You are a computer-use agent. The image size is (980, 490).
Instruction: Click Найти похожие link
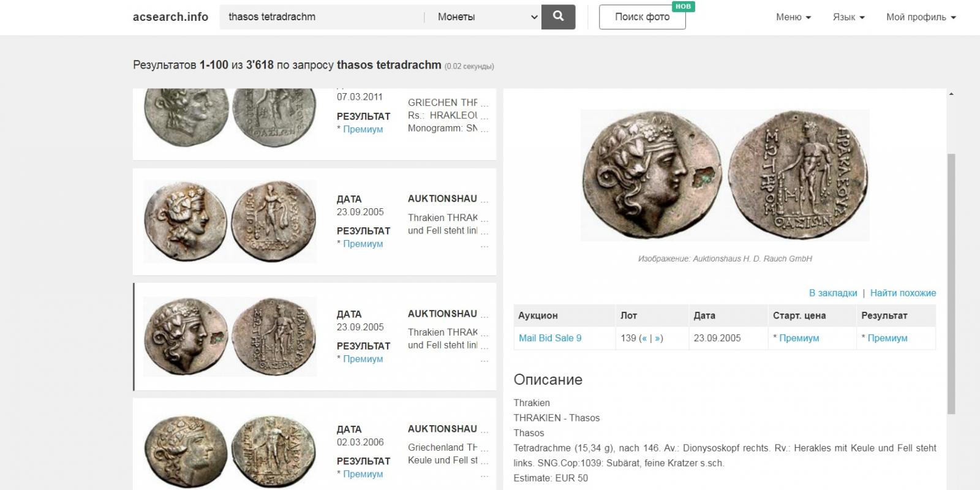[x=903, y=293]
